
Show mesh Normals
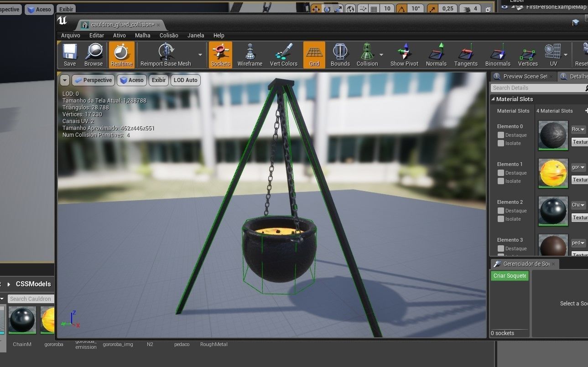pos(436,55)
